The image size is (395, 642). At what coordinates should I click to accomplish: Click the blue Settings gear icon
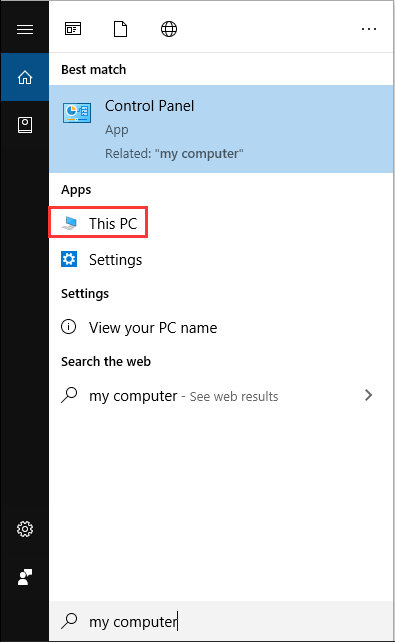click(69, 259)
